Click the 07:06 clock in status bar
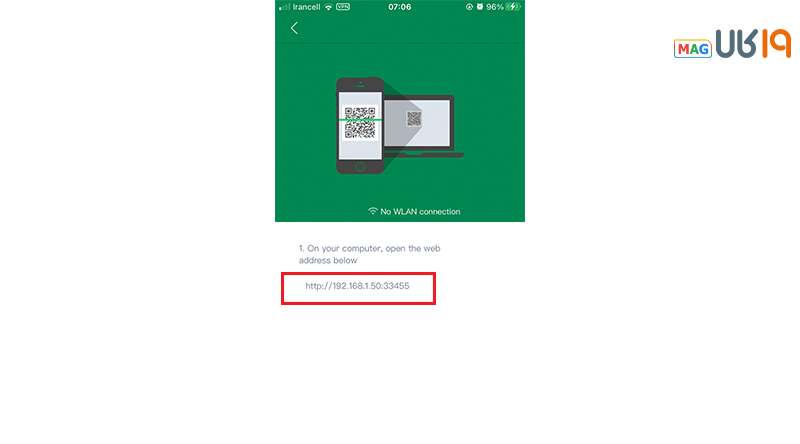 (x=399, y=7)
